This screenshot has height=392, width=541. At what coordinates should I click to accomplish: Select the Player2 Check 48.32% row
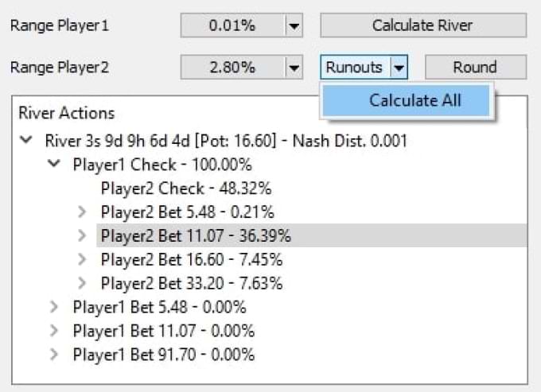pyautogui.click(x=185, y=188)
